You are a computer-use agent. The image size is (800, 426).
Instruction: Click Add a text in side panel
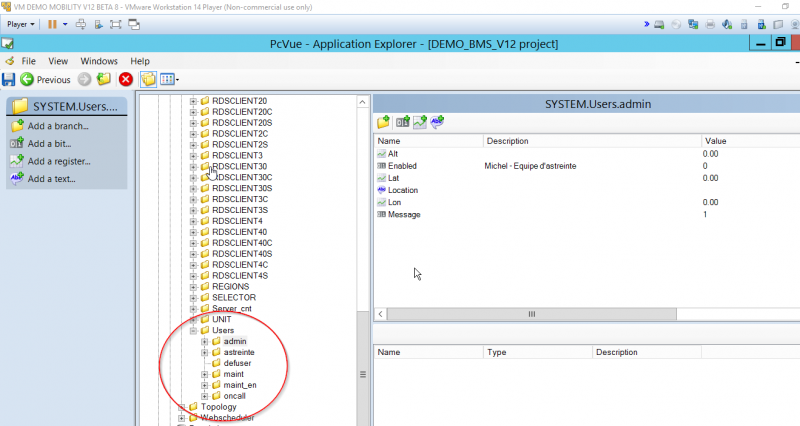click(x=43, y=179)
